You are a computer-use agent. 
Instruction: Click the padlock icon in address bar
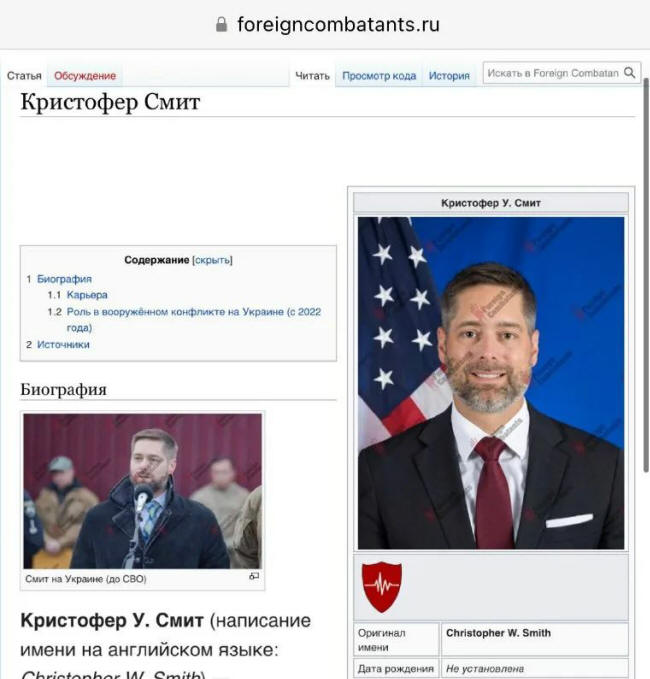pos(221,24)
